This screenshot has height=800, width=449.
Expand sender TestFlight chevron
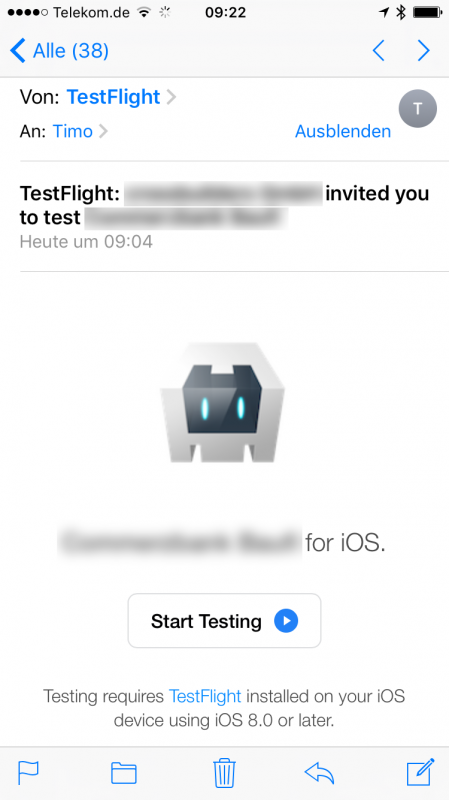[171, 96]
